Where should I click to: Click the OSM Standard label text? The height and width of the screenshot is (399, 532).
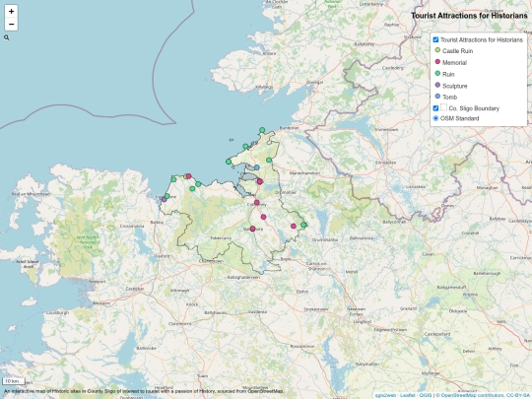point(459,118)
